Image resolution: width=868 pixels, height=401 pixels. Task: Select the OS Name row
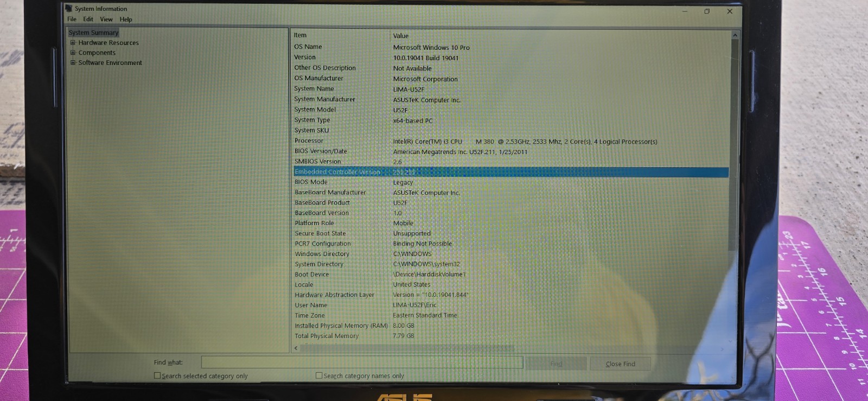(510, 47)
